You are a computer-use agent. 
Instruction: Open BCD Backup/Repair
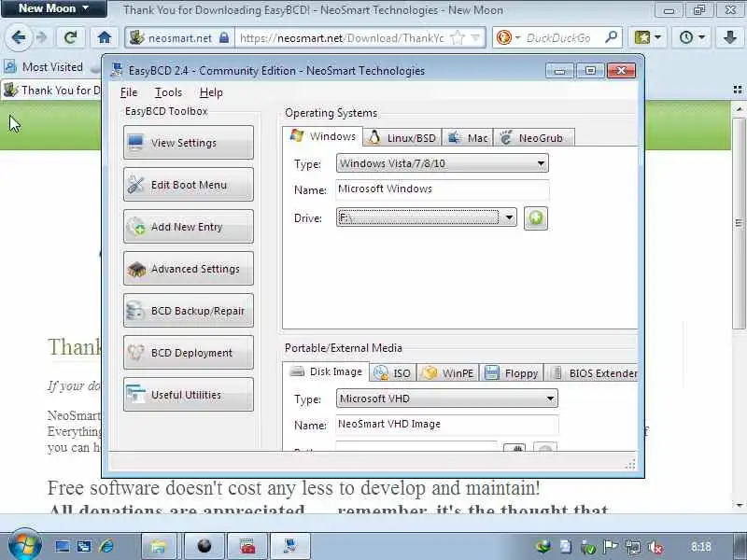click(x=189, y=311)
